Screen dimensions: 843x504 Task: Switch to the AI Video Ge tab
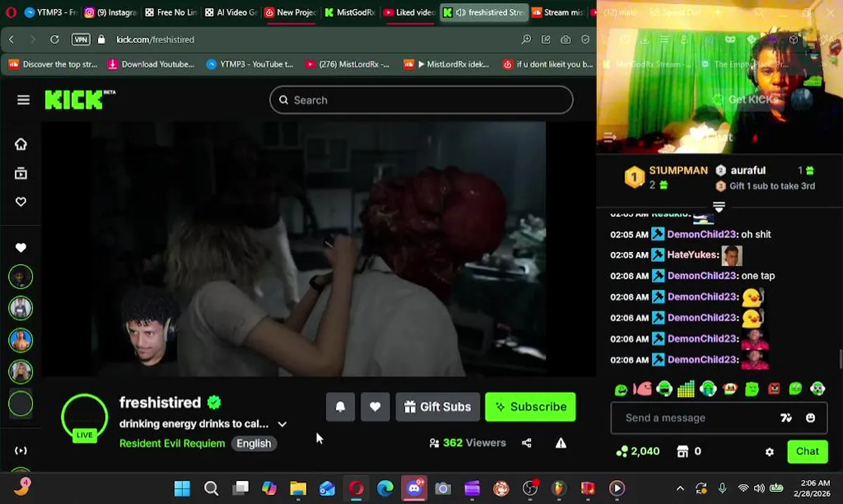pyautogui.click(x=230, y=12)
